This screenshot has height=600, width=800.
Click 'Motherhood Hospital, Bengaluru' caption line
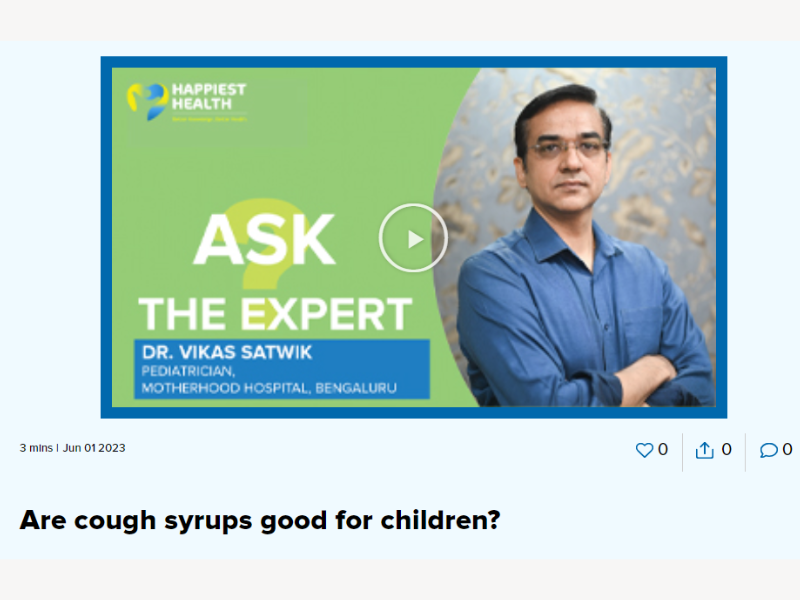pos(269,388)
